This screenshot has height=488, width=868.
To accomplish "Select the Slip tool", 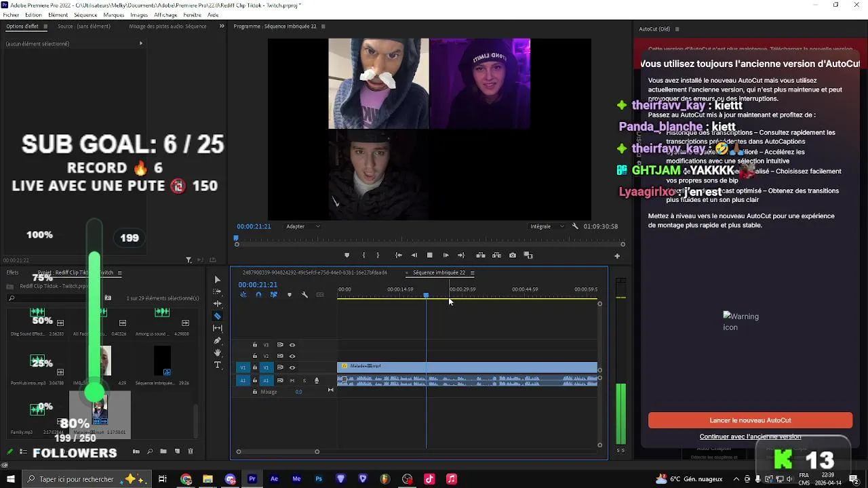I will (x=217, y=328).
